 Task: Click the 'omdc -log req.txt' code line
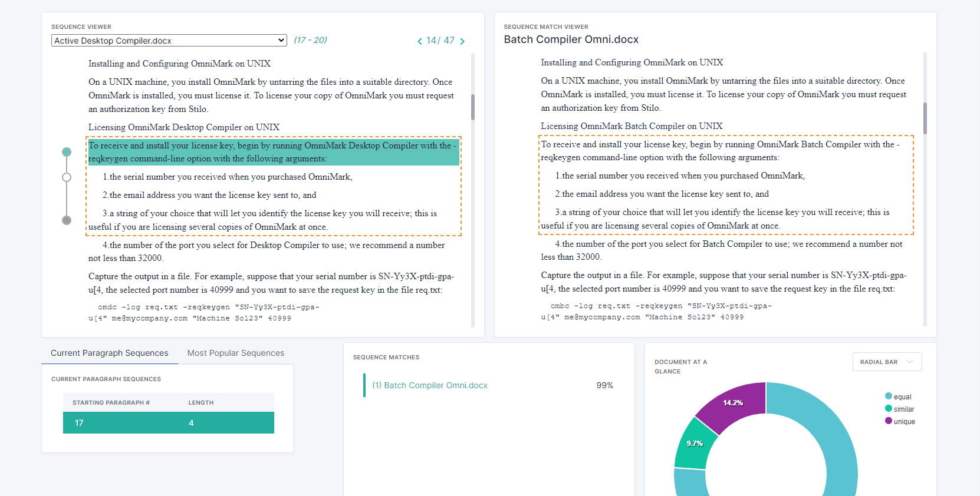[x=204, y=313]
